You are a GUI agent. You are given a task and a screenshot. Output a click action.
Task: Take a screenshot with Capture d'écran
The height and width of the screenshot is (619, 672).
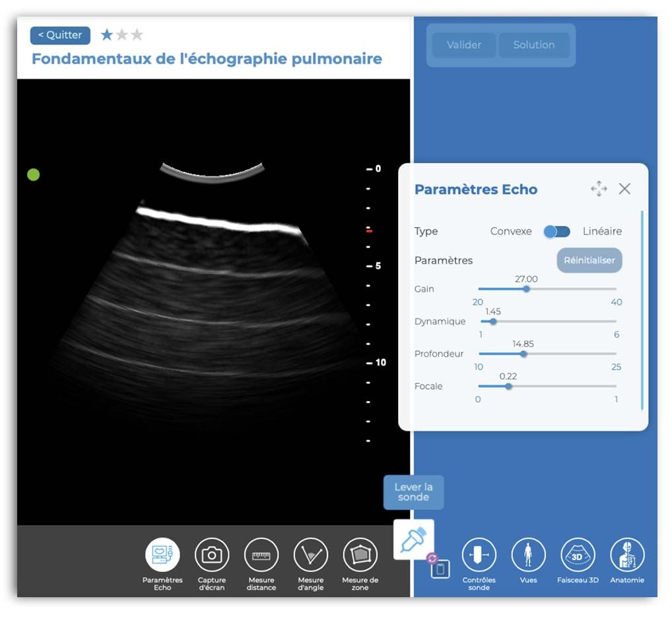click(x=212, y=555)
